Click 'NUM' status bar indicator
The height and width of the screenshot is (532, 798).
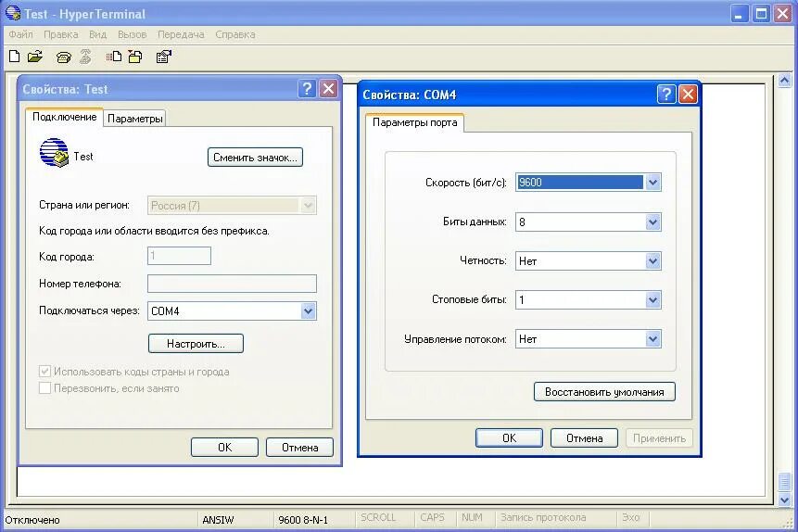point(472,518)
